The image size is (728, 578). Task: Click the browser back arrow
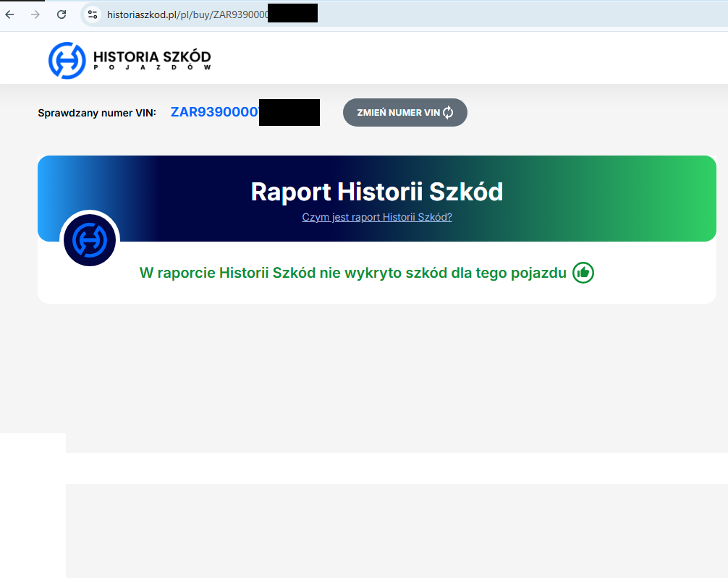click(x=10, y=14)
